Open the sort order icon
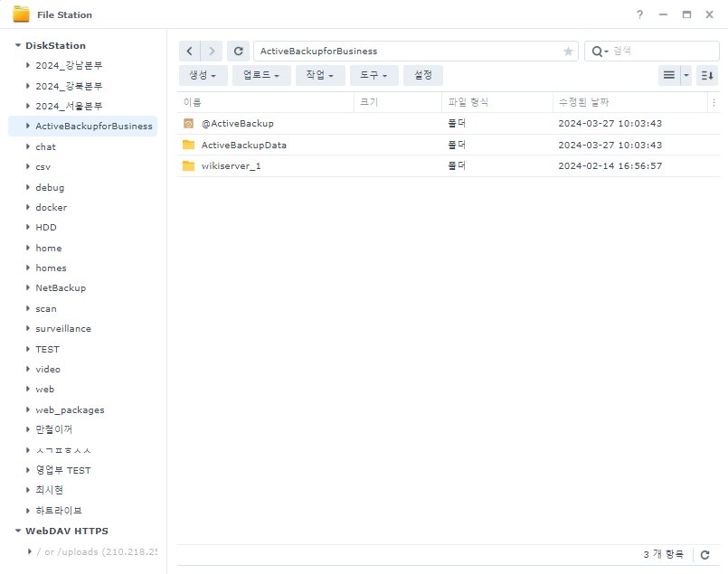728x574 pixels. pyautogui.click(x=707, y=75)
